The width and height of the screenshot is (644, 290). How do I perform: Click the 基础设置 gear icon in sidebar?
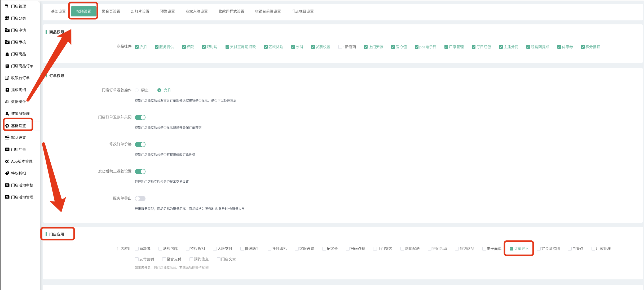[x=7, y=126]
